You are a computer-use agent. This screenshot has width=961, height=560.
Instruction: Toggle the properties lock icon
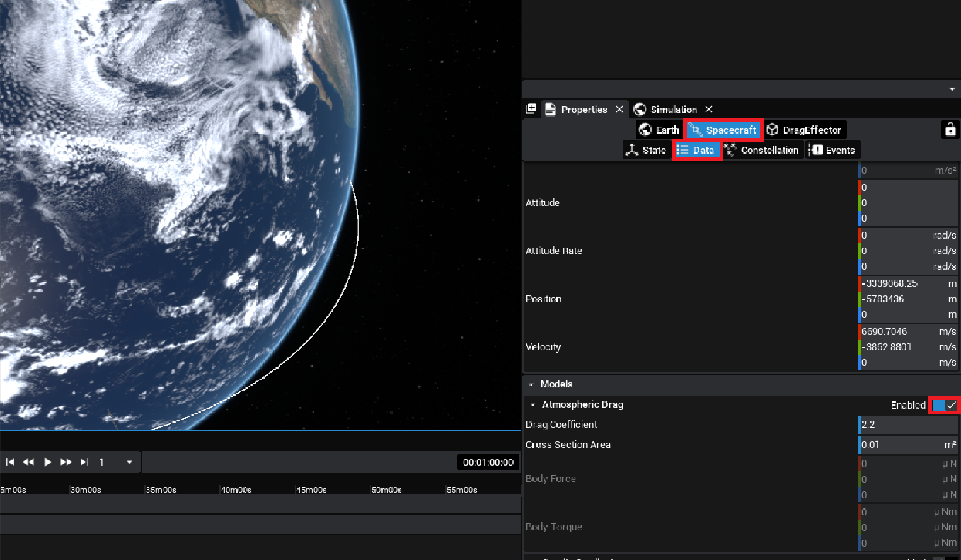950,130
